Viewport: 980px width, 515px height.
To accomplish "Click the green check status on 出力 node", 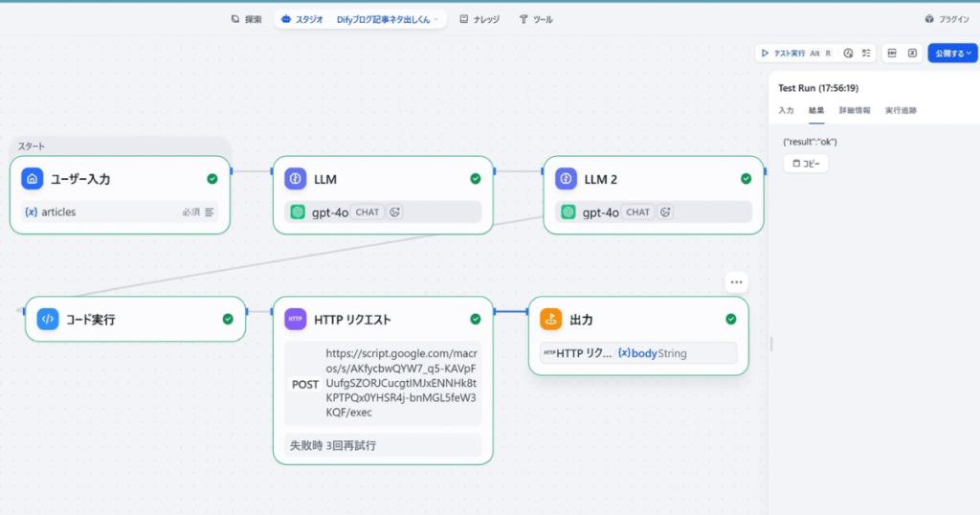I will pos(731,320).
